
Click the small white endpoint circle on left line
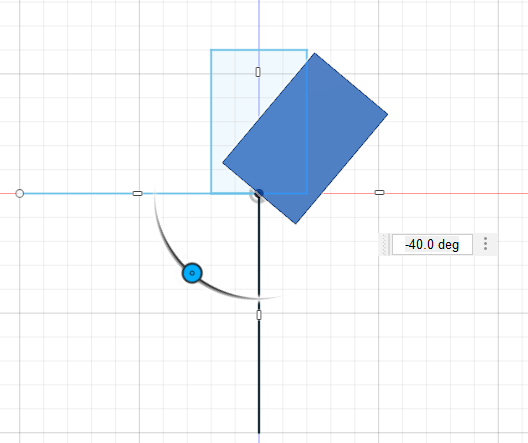point(20,194)
